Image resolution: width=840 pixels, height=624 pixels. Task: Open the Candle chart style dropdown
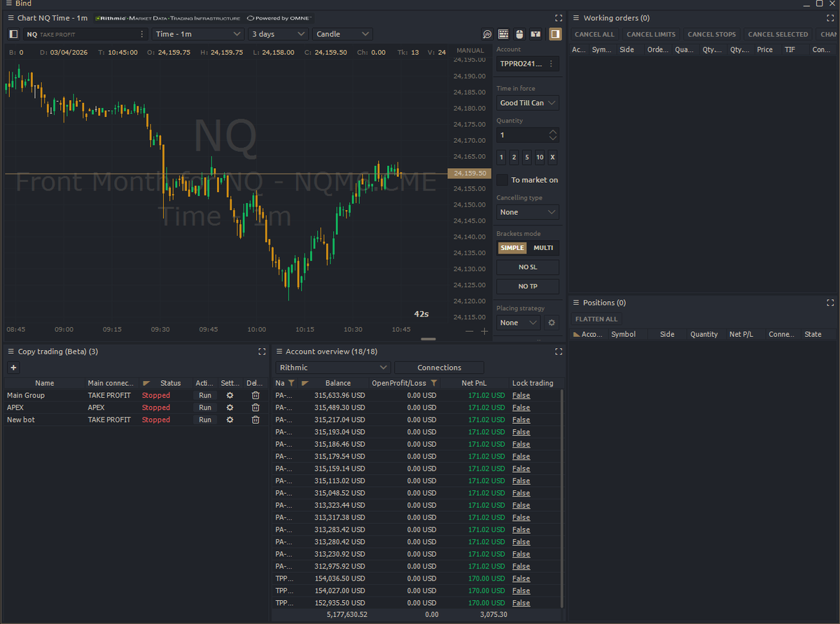pyautogui.click(x=342, y=34)
